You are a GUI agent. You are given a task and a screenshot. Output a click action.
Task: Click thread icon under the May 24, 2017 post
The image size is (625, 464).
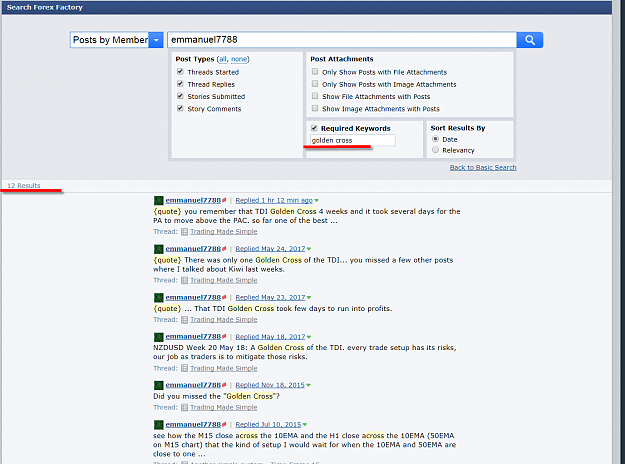[184, 281]
